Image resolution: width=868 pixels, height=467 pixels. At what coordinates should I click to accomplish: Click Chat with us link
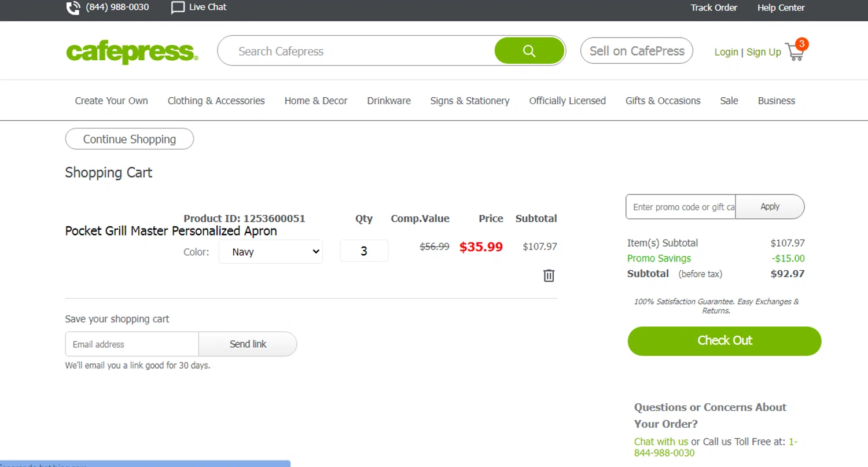[661, 442]
